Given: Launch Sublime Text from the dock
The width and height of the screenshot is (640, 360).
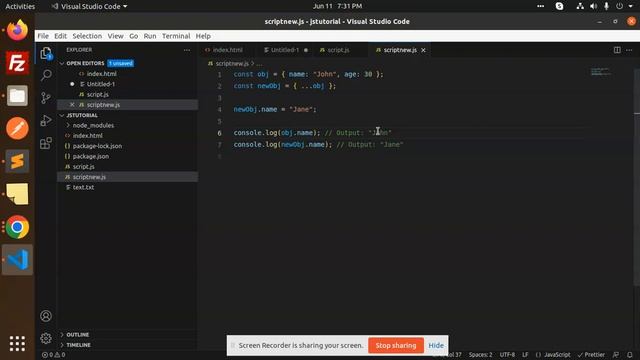Looking at the screenshot, I should tap(17, 161).
